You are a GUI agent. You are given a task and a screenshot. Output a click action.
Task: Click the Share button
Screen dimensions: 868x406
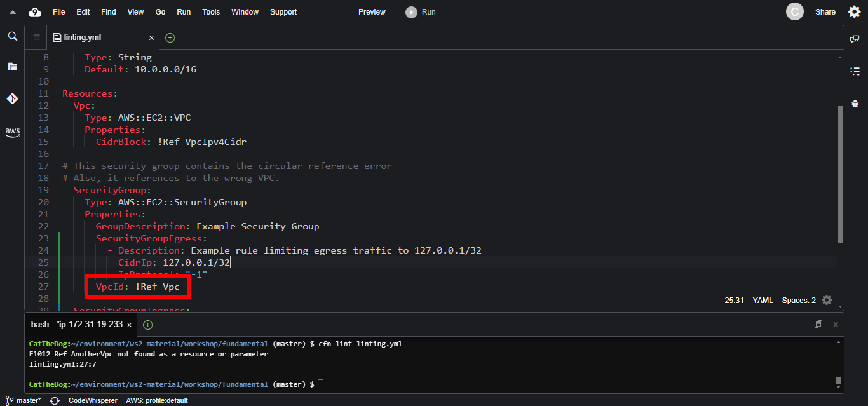(825, 11)
